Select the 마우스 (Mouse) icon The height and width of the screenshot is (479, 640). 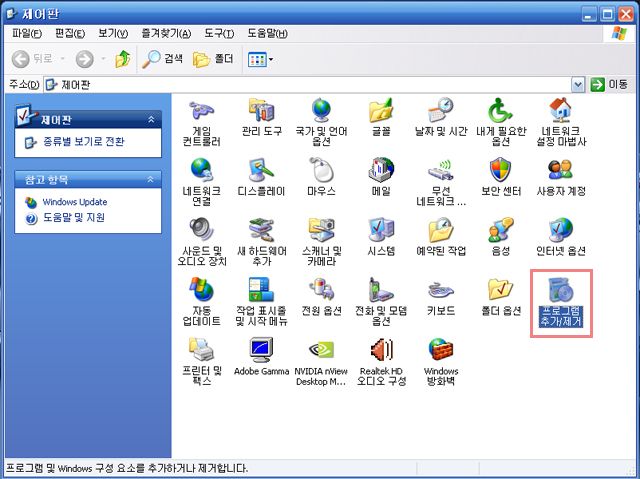click(x=321, y=177)
